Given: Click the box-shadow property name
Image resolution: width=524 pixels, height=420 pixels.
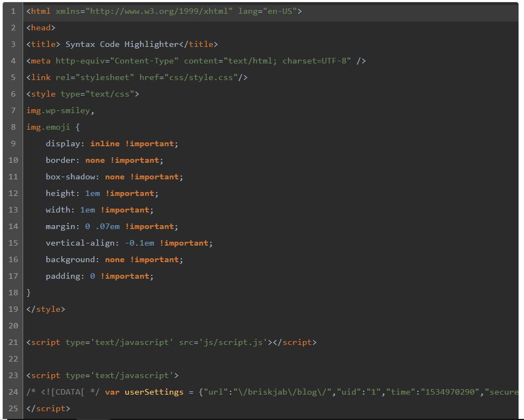Looking at the screenshot, I should pyautogui.click(x=70, y=177).
